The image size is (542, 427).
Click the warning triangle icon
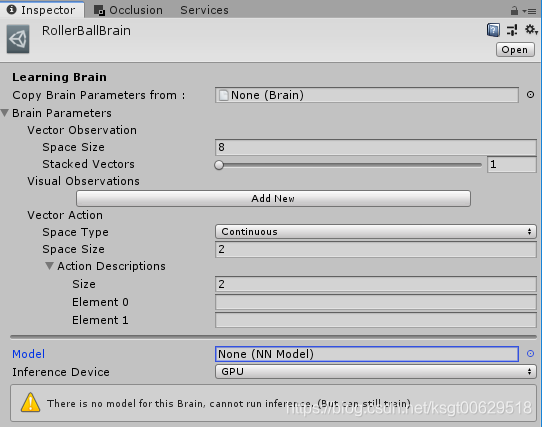[30, 402]
